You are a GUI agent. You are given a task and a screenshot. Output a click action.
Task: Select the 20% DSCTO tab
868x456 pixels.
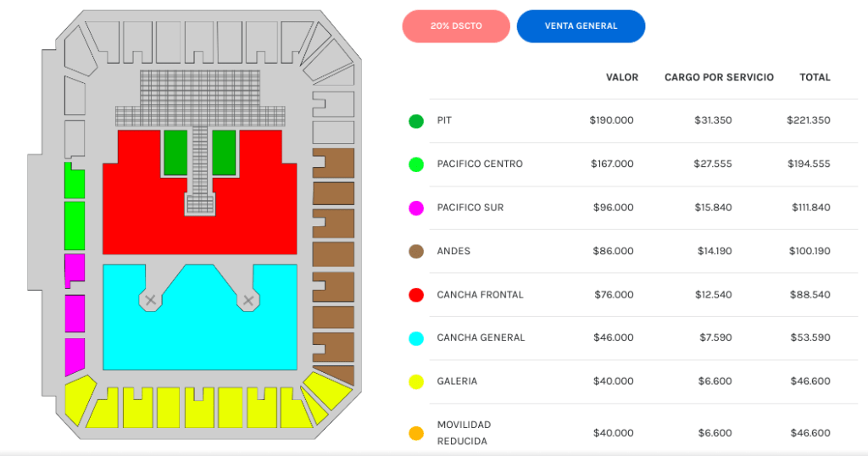click(456, 26)
